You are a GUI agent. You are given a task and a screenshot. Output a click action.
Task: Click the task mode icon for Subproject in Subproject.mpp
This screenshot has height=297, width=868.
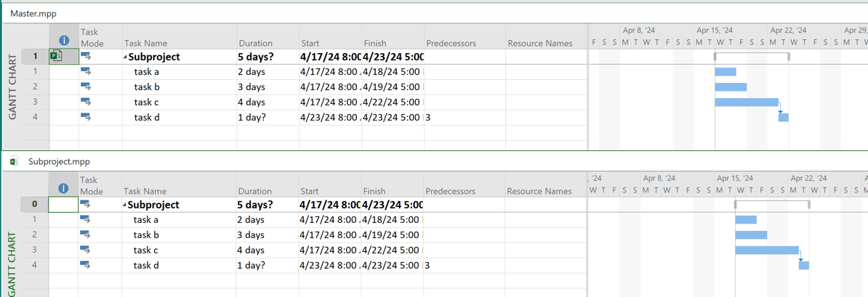pos(86,204)
